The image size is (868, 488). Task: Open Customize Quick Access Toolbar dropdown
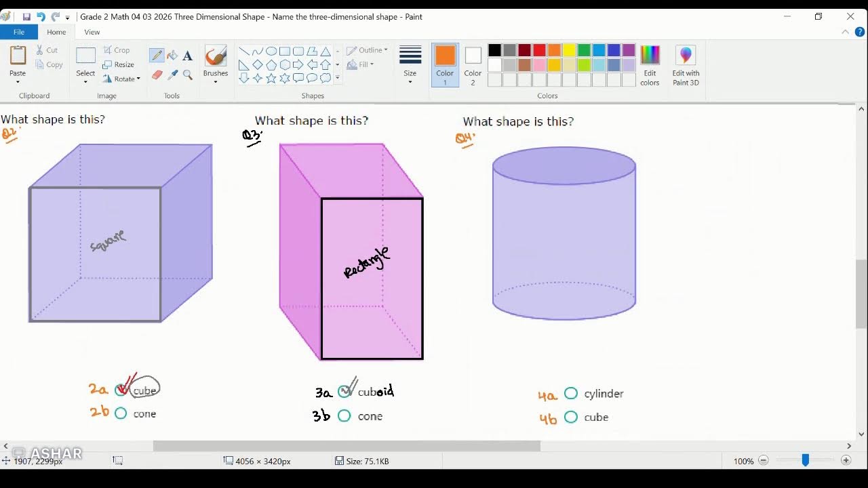(67, 18)
